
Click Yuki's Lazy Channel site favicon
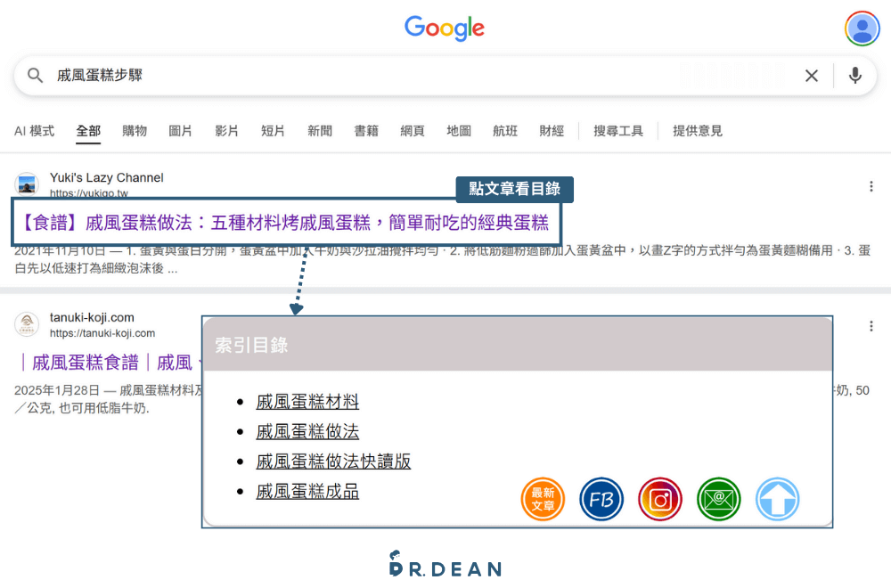(x=27, y=184)
